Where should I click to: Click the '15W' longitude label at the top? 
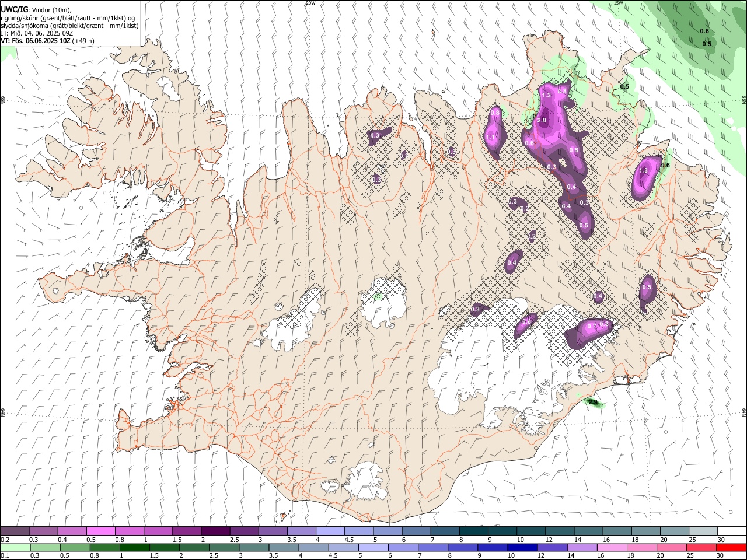click(x=618, y=3)
